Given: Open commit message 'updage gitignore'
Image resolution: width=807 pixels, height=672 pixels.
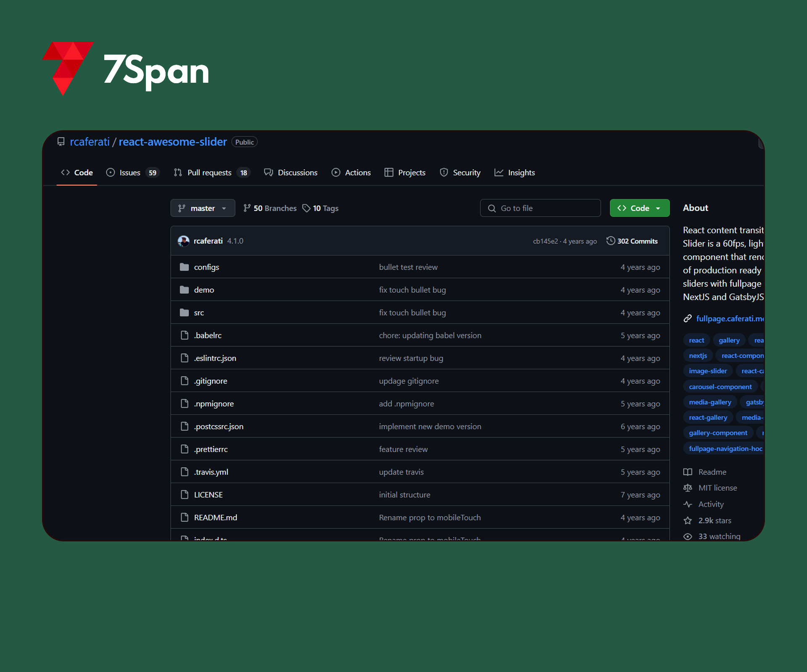Looking at the screenshot, I should [409, 381].
